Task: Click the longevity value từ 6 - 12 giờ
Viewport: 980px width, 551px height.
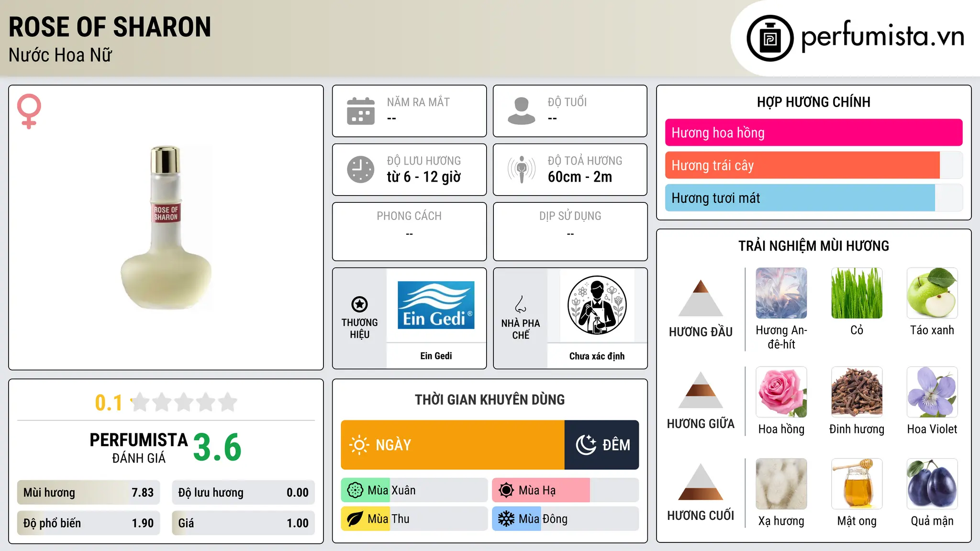Action: (x=424, y=177)
